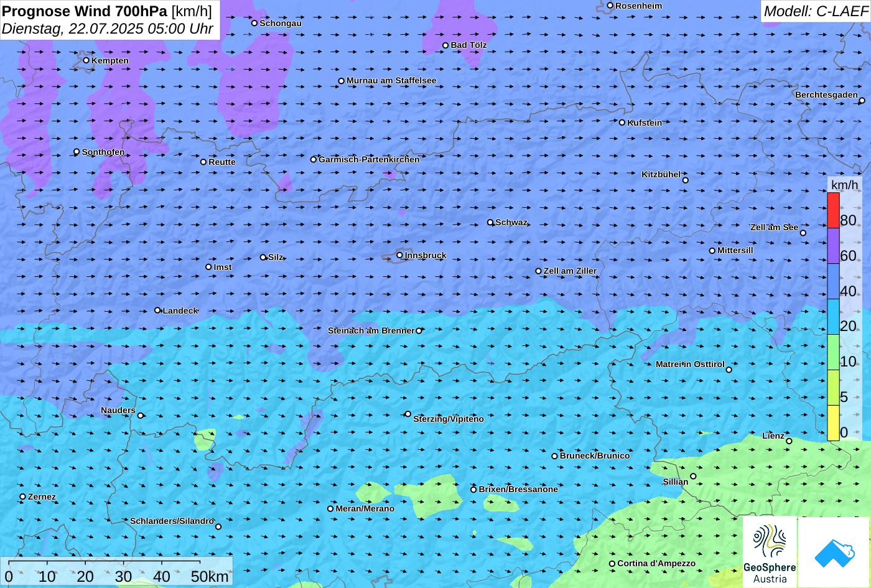
Task: Click the Nauders town marker
Action: coord(141,416)
